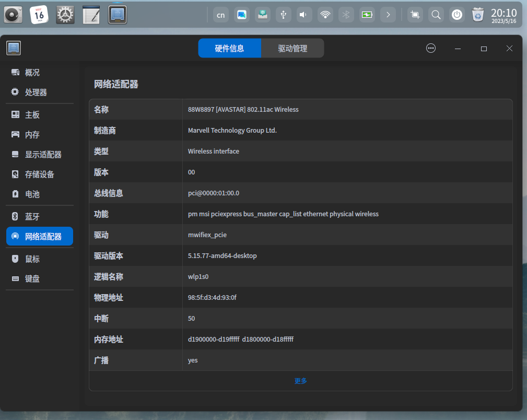The image size is (527, 420).
Task: Click Marvell Technology Group Ltd. value
Action: 232,130
